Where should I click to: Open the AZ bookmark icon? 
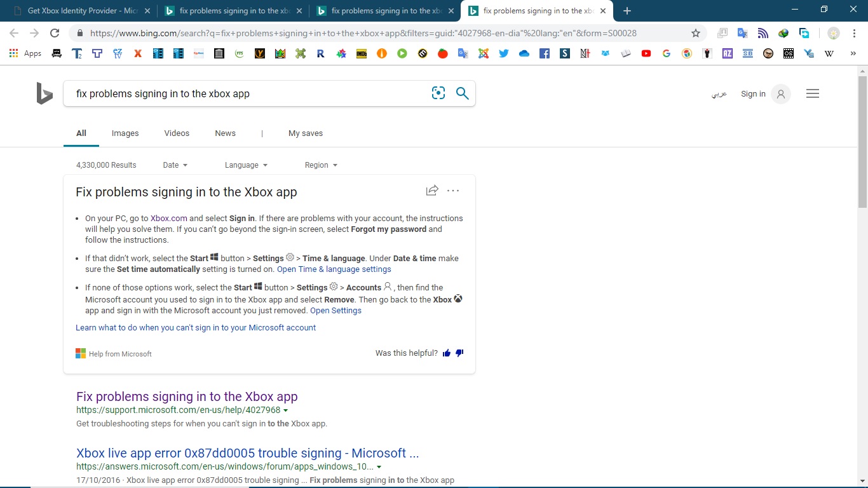(x=728, y=54)
